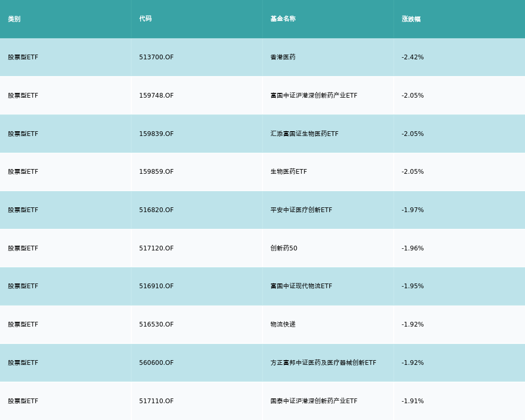Open 富国中证现代物流ETF fund entry
The image size is (525, 420).
point(301,286)
